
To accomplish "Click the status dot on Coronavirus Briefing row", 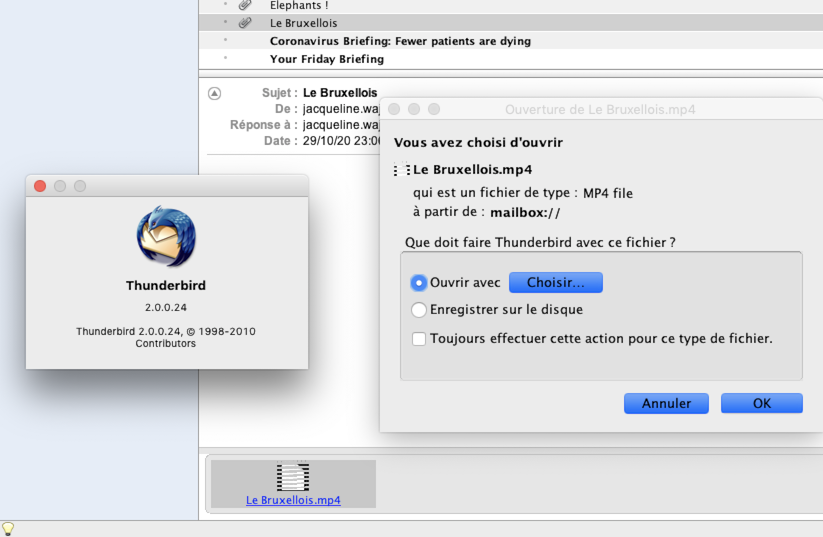I will coord(226,40).
